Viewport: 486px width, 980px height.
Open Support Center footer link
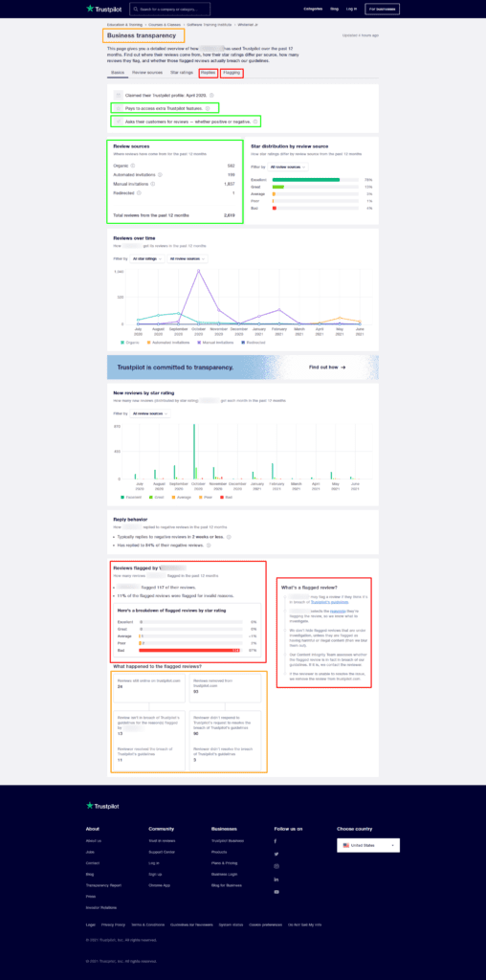(162, 852)
